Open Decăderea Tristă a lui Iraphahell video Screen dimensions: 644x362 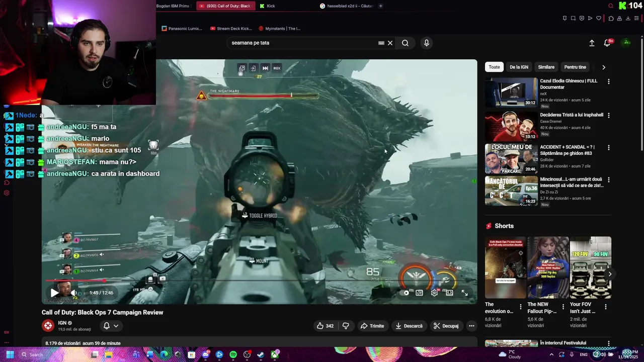click(x=511, y=127)
